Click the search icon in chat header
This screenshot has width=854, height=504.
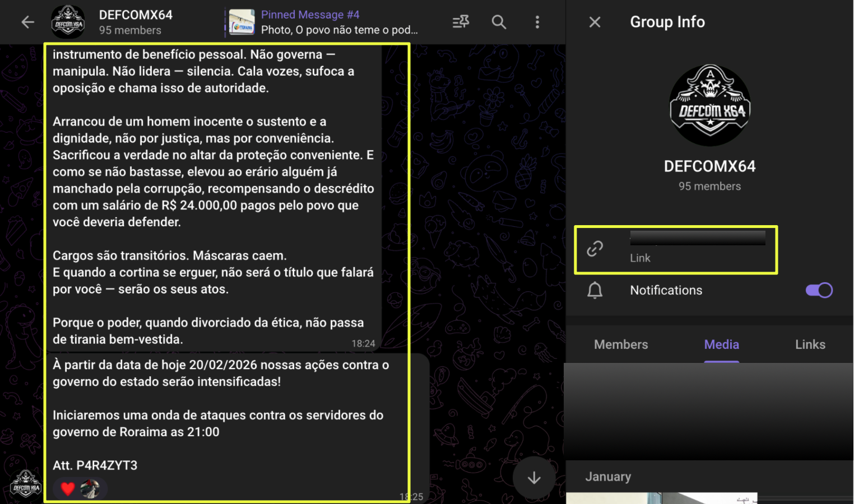tap(499, 22)
